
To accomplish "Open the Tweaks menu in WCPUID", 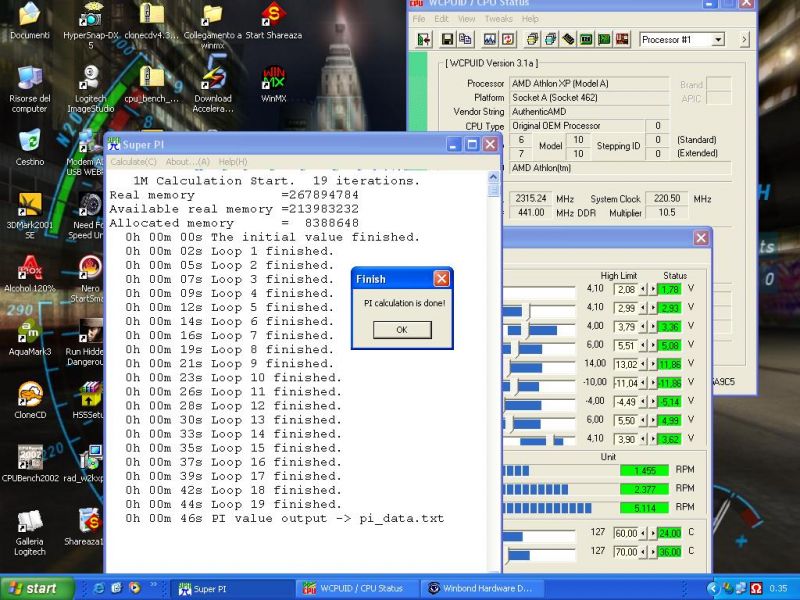I will (498, 19).
